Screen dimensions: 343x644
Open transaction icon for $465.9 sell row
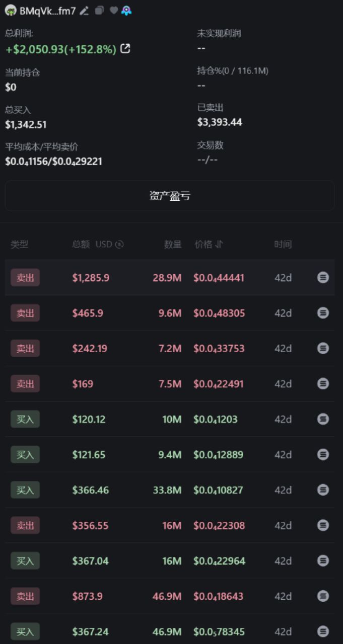coord(323,313)
